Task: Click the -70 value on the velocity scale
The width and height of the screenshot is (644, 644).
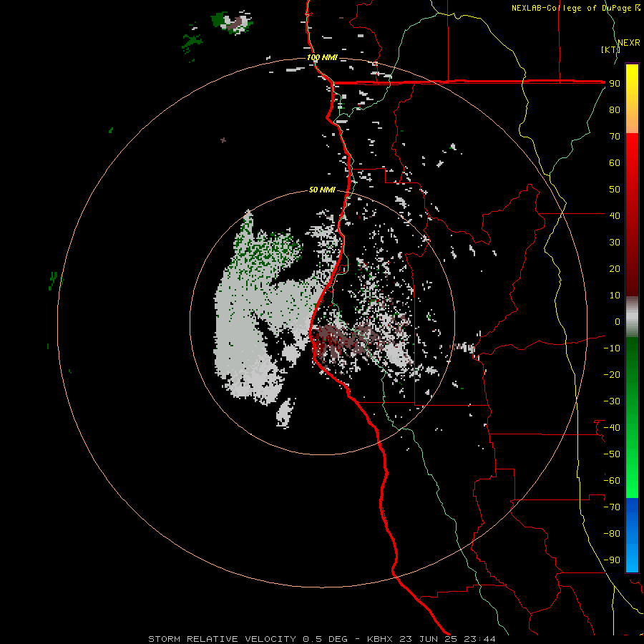Action: click(x=612, y=507)
